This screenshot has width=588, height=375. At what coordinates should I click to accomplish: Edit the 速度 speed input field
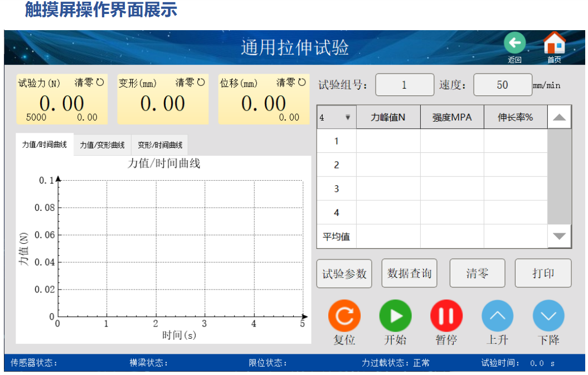tap(503, 85)
